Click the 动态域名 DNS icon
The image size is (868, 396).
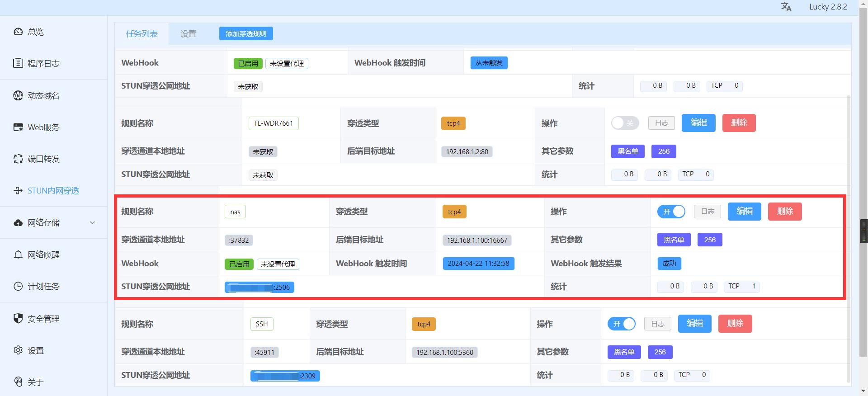[18, 95]
